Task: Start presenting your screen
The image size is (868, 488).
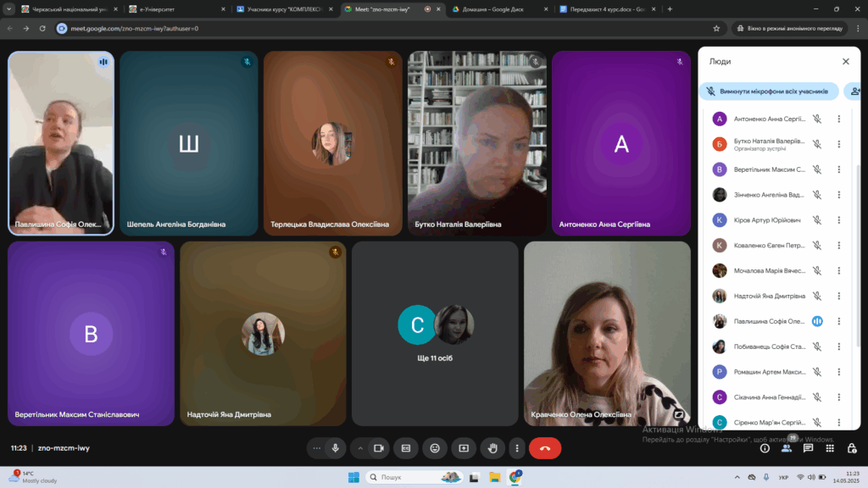Action: (464, 448)
